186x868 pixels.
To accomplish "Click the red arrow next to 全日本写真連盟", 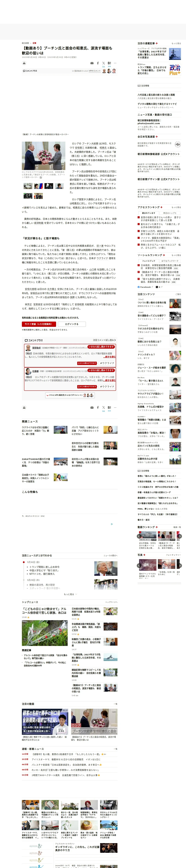I will [x=156, y=137].
